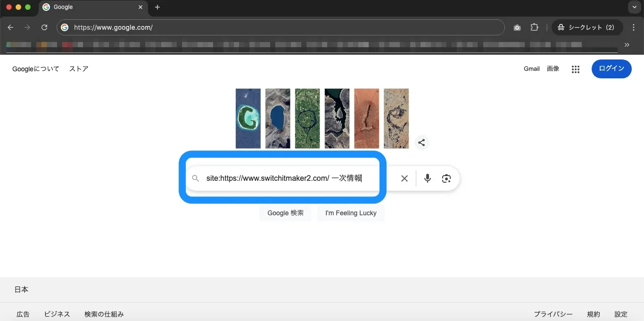
Task: Click the macOS green fullscreen button
Action: click(x=28, y=7)
